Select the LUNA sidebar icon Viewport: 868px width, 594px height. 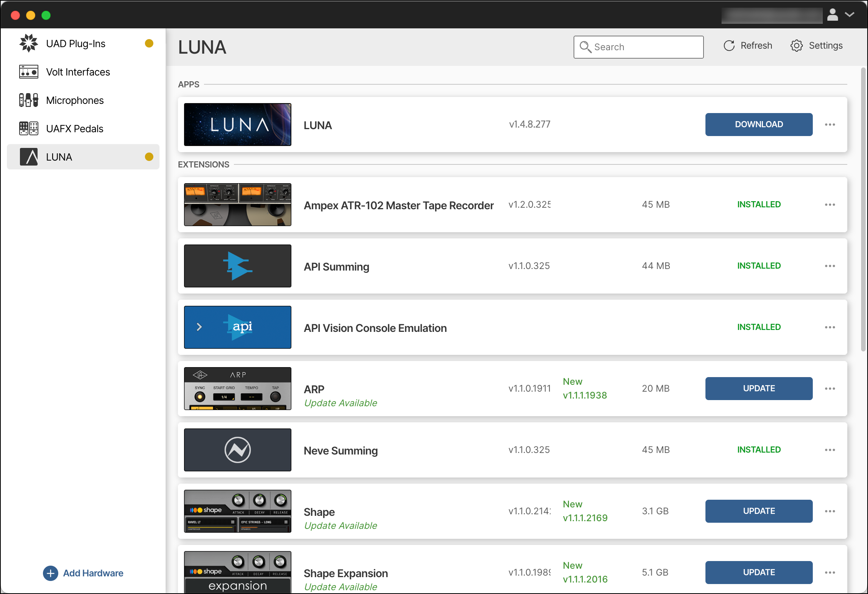pos(29,157)
